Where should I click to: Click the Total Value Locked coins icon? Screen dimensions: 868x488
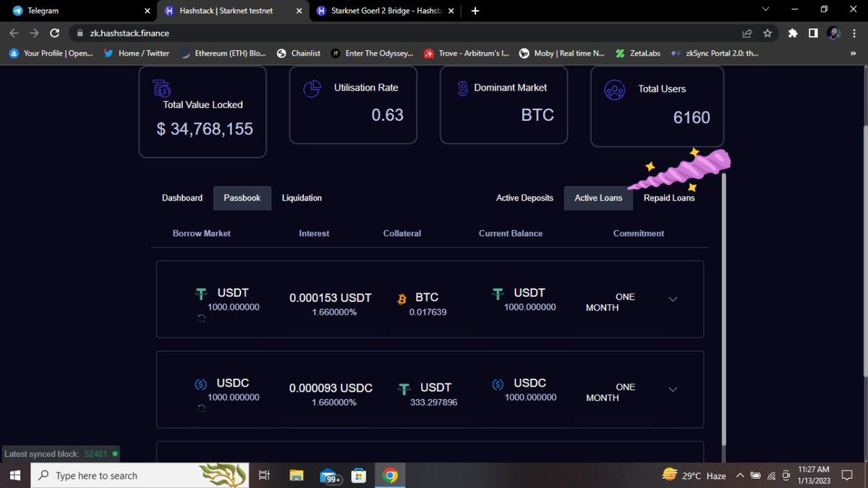(x=161, y=89)
